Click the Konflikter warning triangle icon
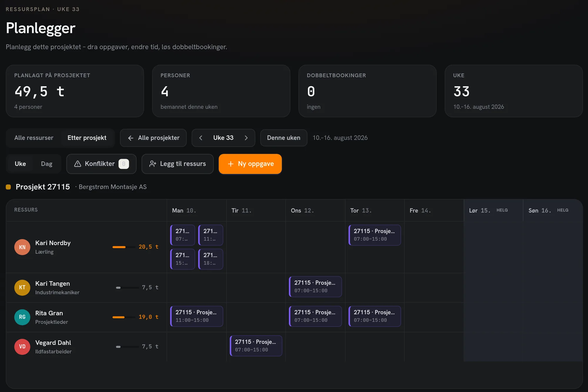 pyautogui.click(x=78, y=164)
